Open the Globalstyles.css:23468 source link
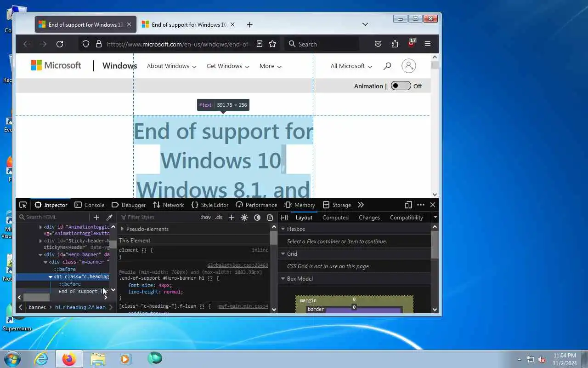Image resolution: width=588 pixels, height=368 pixels. click(x=237, y=265)
